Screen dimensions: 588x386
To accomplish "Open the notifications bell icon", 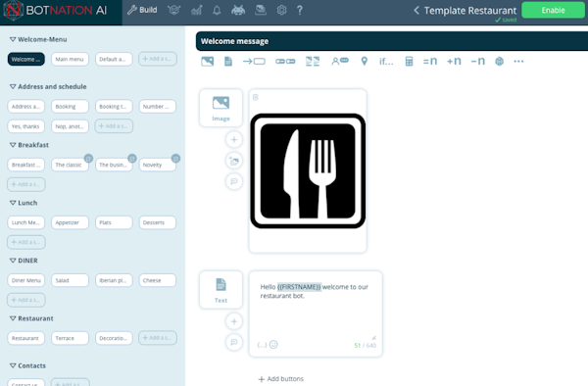I will point(217,10).
